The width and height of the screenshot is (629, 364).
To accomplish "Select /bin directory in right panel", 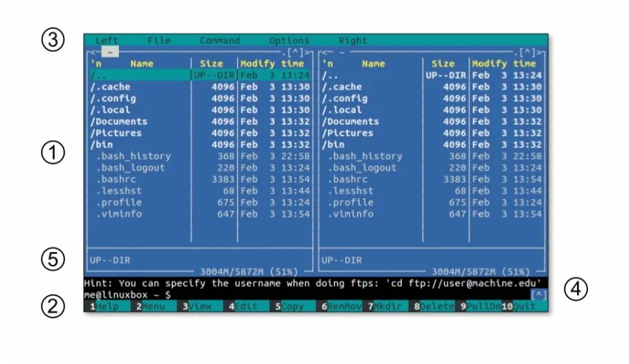I will tap(431, 145).
